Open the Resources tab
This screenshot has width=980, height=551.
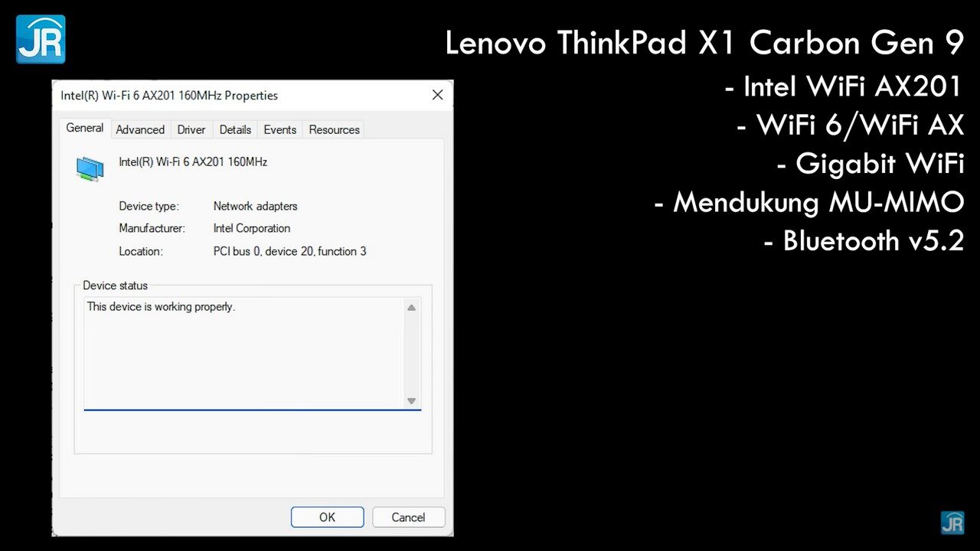[334, 129]
